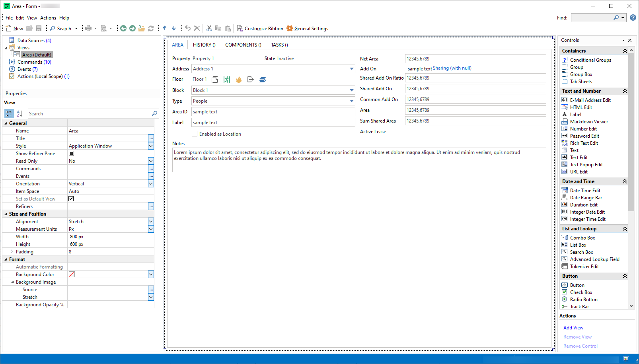
Task: Click the green back arrow in toolbar
Action: point(123,28)
